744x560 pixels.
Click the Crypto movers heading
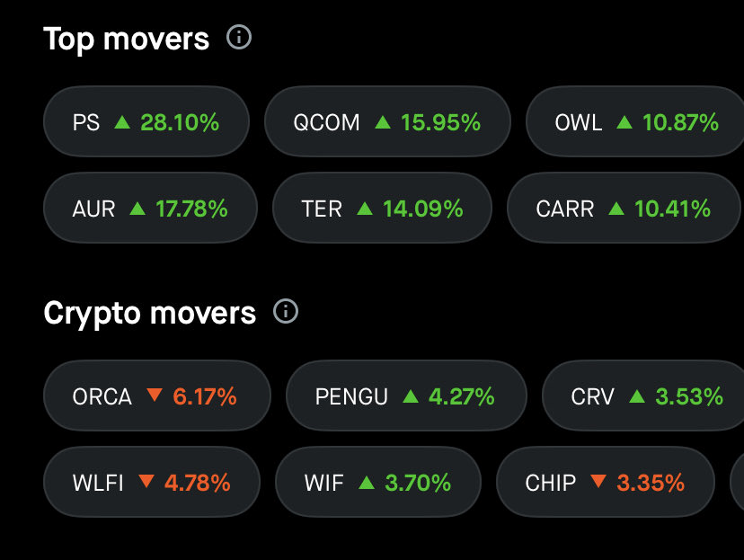click(x=149, y=313)
